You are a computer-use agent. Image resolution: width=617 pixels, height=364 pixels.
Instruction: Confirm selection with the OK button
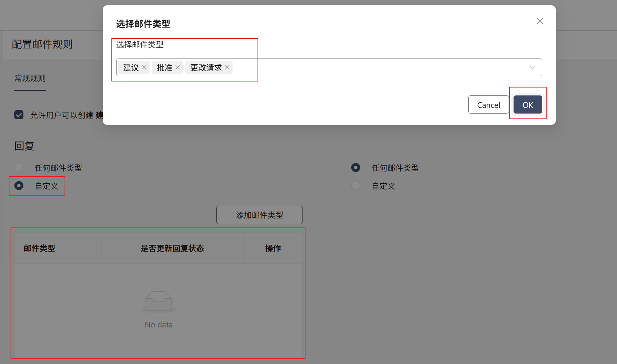point(528,105)
